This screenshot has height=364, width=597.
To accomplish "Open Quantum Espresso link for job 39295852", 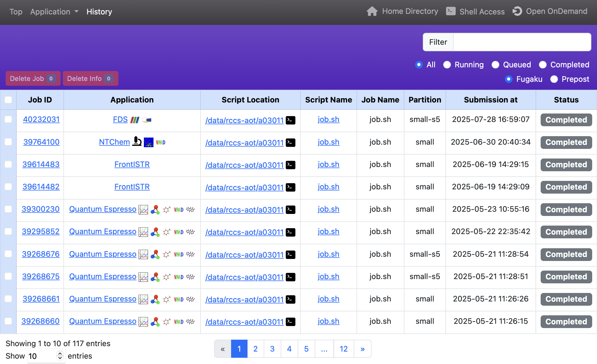I will pyautogui.click(x=103, y=232).
